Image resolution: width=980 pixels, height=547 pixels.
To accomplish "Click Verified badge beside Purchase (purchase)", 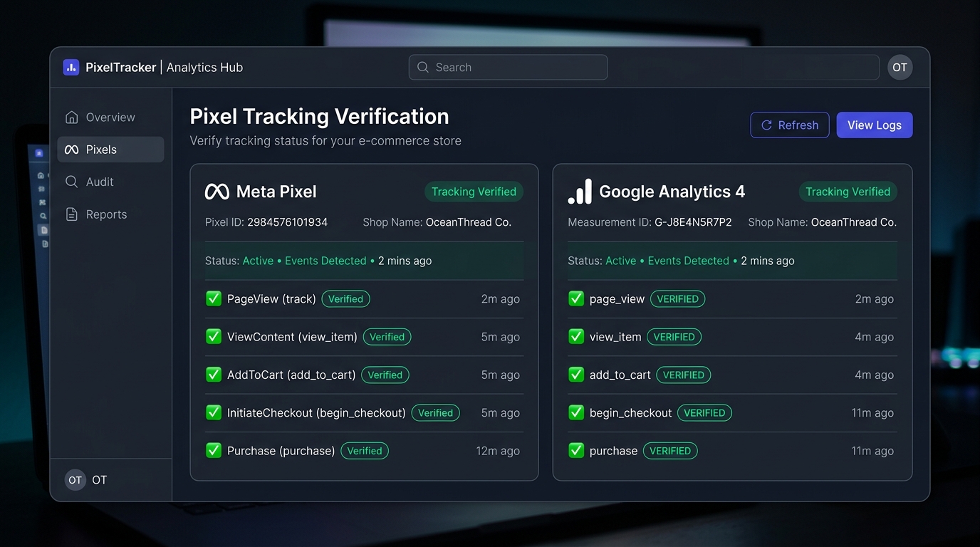I will [x=365, y=451].
